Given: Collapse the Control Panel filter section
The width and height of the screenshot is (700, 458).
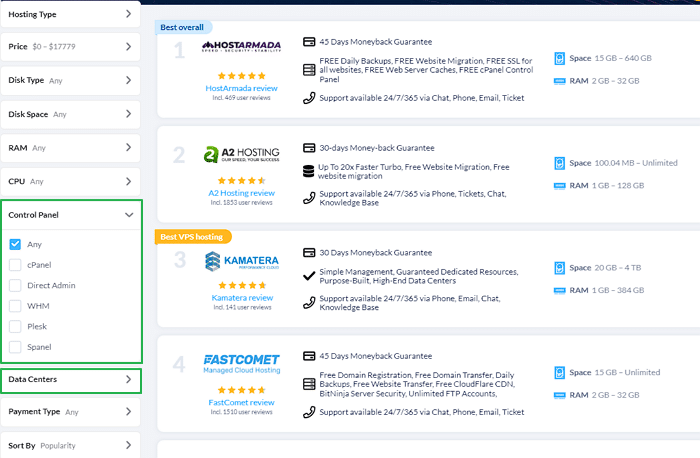Looking at the screenshot, I should pos(129,214).
